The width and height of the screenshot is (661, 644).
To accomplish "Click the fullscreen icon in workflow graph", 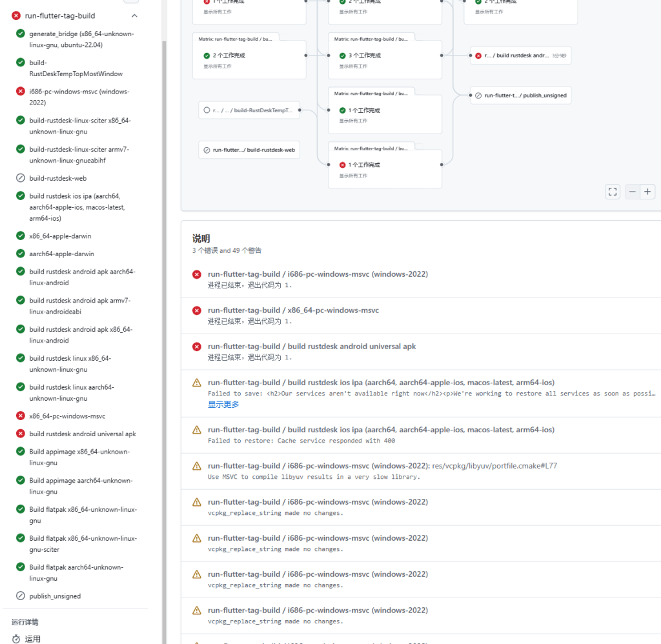I will point(613,192).
